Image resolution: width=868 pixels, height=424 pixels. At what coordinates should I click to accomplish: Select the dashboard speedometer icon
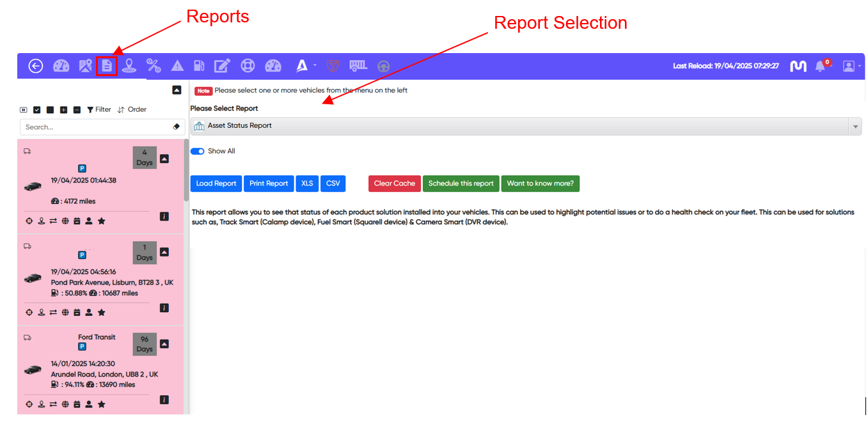coord(61,65)
